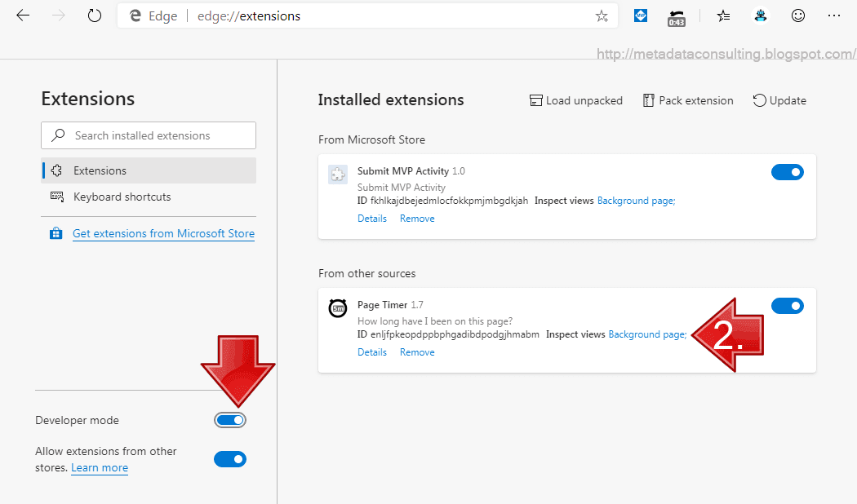The height and width of the screenshot is (504, 857).
Task: Refresh the extensions page
Action: pos(95,15)
